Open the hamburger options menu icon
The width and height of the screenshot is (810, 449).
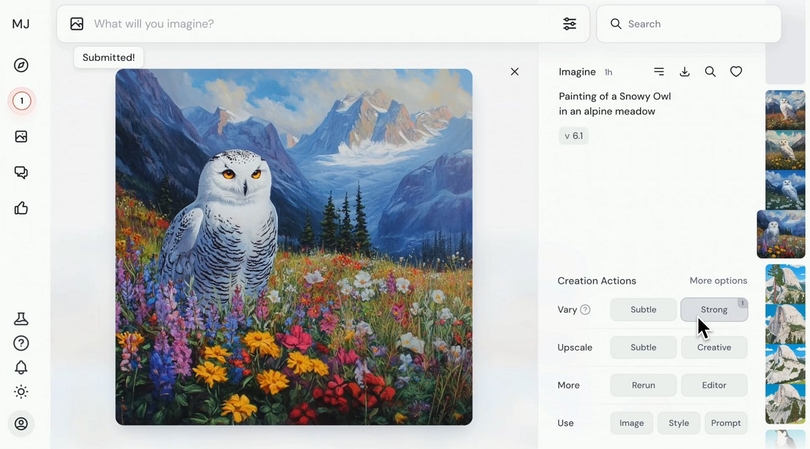pyautogui.click(x=659, y=72)
